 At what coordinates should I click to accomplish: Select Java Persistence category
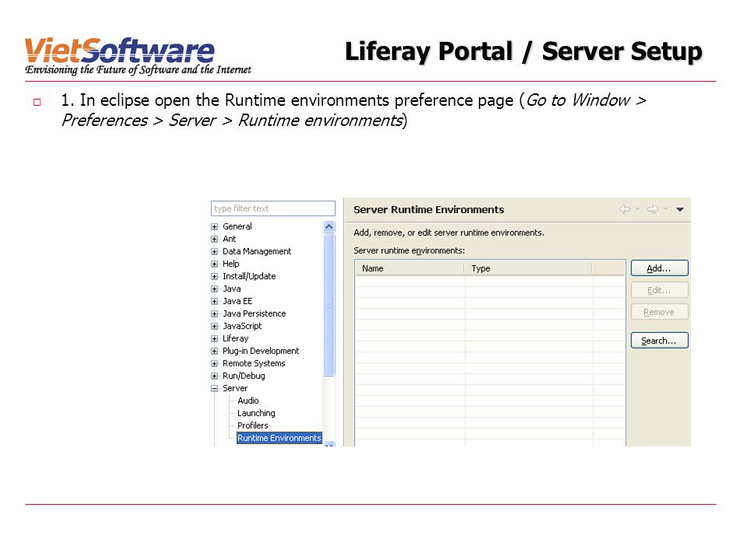click(254, 313)
